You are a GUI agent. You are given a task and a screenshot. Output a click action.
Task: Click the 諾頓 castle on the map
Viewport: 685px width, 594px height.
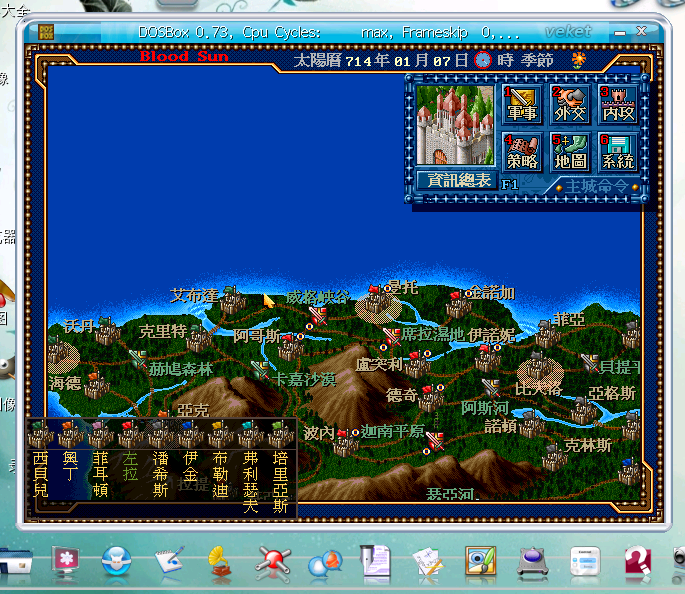pos(532,424)
